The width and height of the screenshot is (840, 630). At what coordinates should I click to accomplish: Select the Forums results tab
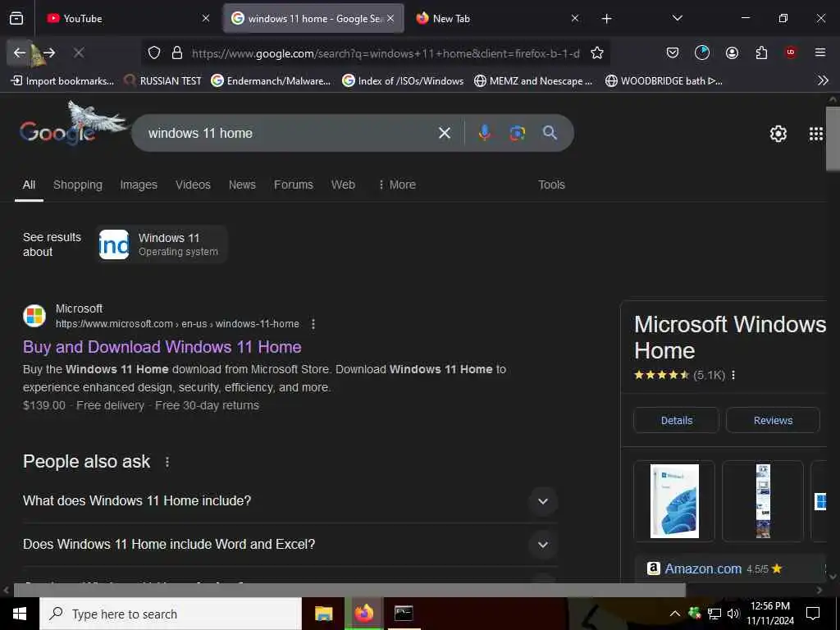coord(294,185)
